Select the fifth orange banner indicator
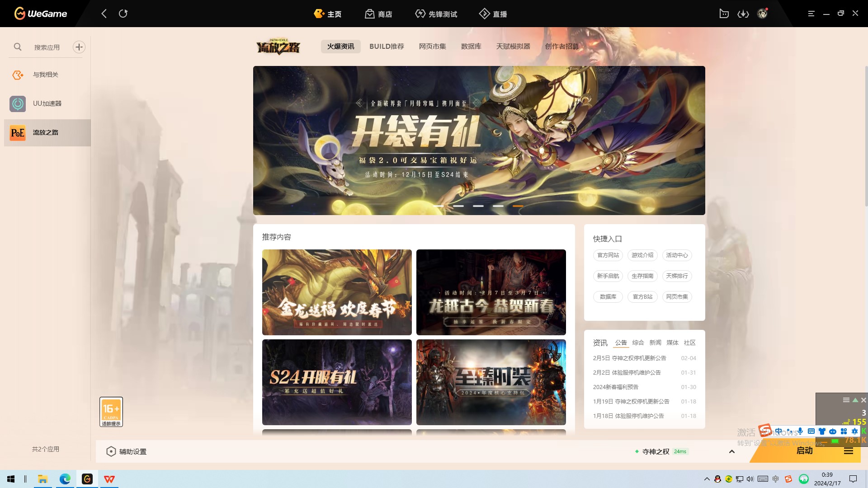Image resolution: width=868 pixels, height=488 pixels. click(x=518, y=206)
